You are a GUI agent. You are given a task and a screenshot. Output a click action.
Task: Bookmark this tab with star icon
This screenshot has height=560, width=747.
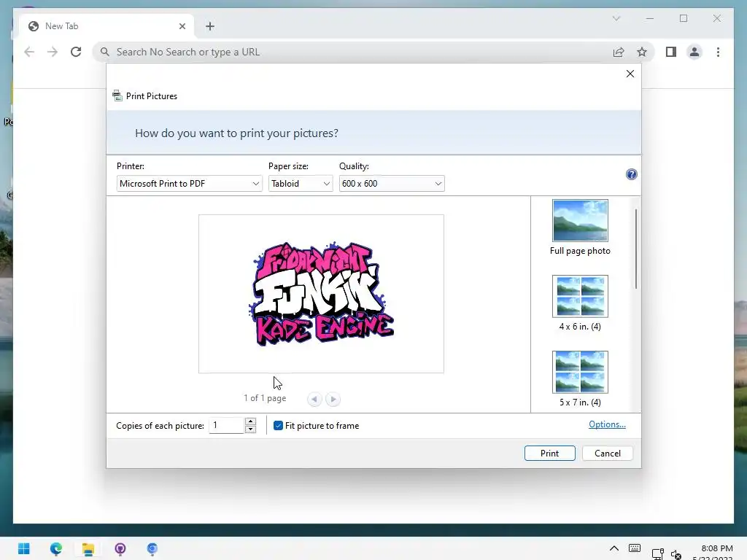point(642,52)
